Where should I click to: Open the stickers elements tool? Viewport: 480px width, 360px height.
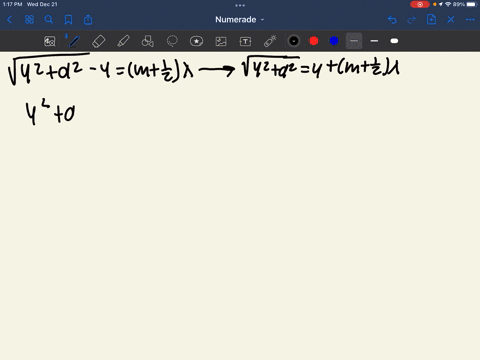point(196,41)
